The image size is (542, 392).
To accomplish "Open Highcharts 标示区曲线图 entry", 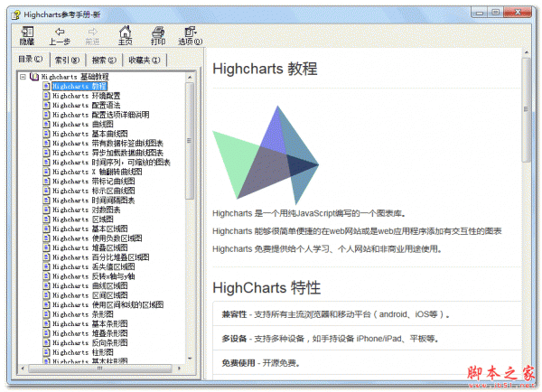I will [94, 191].
